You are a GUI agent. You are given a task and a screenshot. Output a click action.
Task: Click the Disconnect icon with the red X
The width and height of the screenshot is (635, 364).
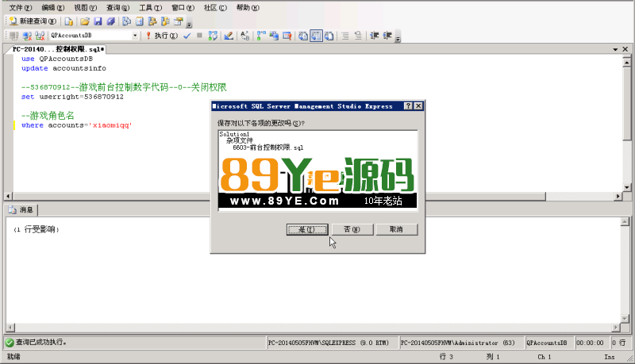(27, 36)
